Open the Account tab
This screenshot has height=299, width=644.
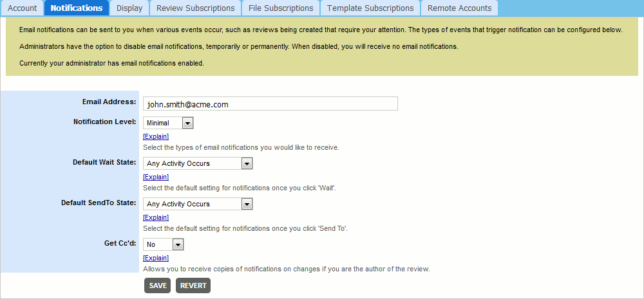pos(22,8)
